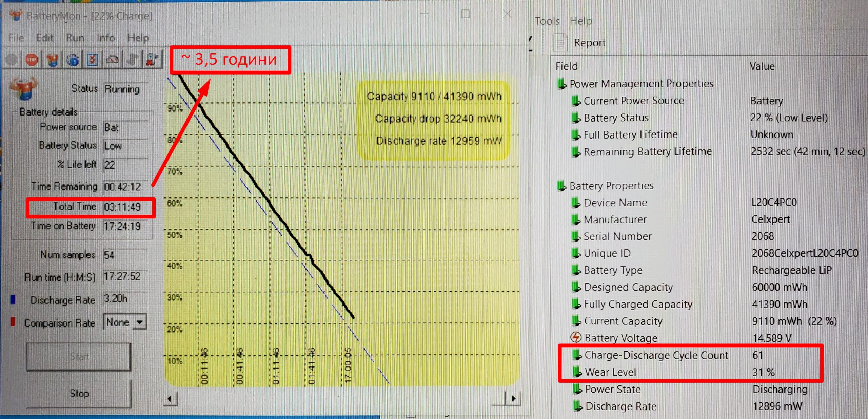The height and width of the screenshot is (419, 868).
Task: Click the Report document icon
Action: click(x=560, y=43)
